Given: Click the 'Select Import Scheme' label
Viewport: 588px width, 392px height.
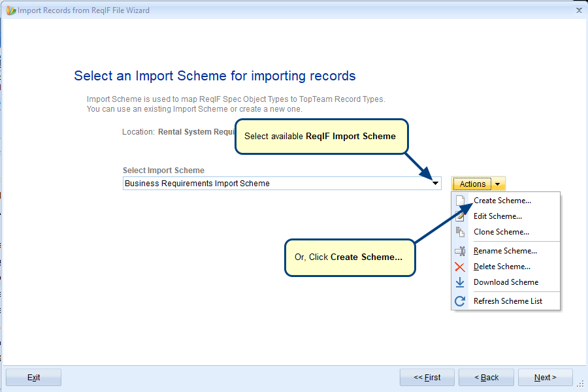Looking at the screenshot, I should tap(163, 171).
